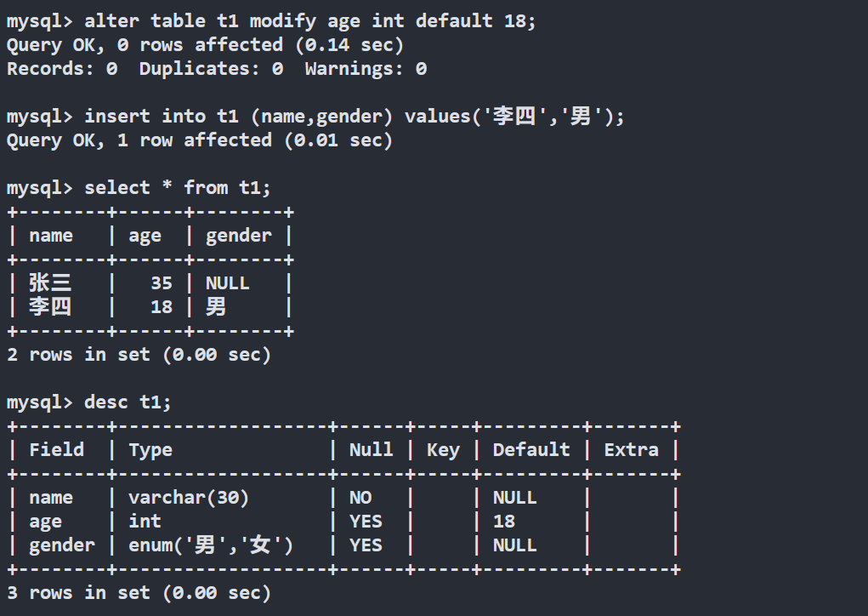The image size is (868, 616).
Task: Click the gender column header in select output
Action: click(239, 236)
